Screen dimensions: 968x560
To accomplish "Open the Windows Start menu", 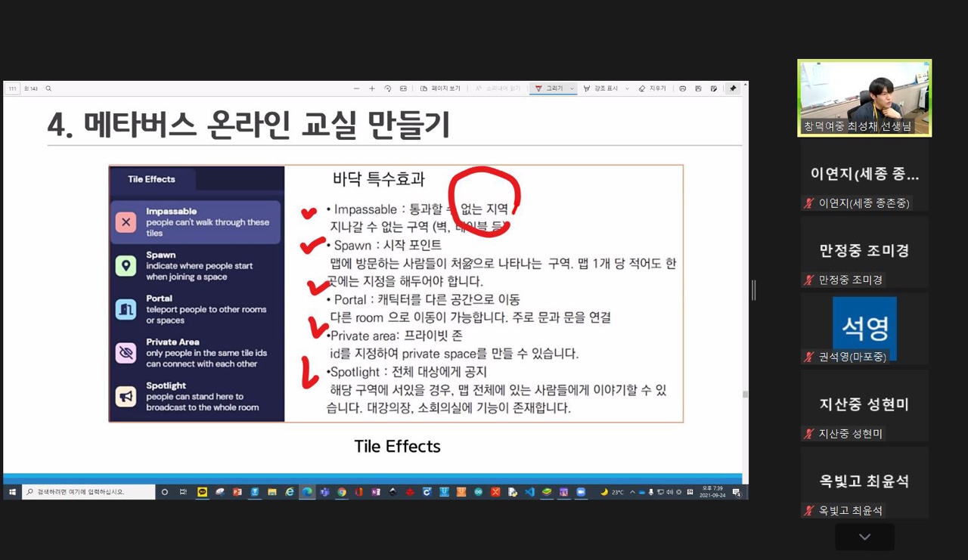I will (12, 492).
